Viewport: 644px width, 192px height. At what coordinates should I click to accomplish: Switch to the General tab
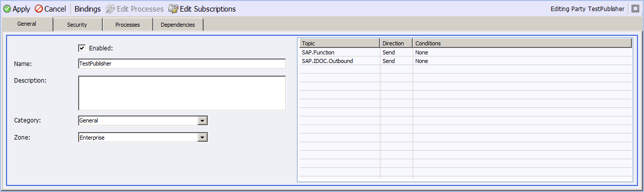click(x=27, y=24)
